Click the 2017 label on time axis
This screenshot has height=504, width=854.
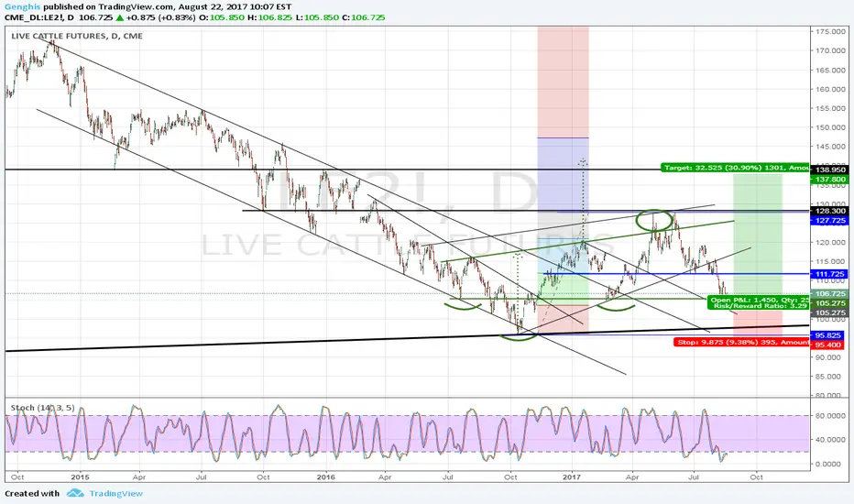[572, 477]
